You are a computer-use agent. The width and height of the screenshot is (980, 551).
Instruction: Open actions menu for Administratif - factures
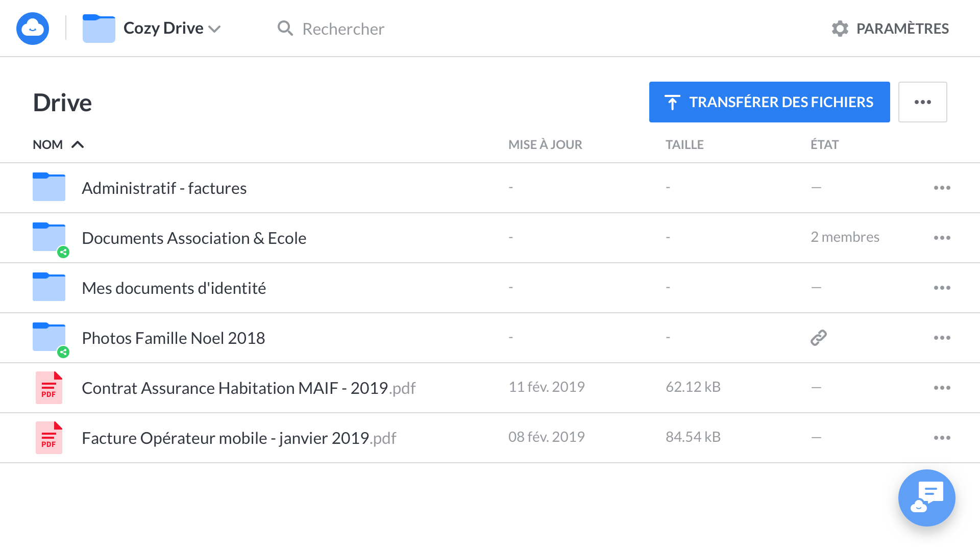pos(942,188)
